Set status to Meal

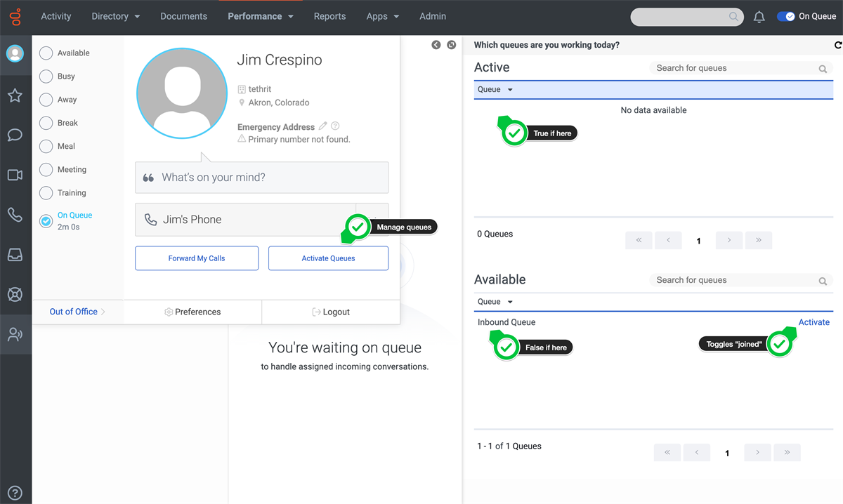click(46, 147)
